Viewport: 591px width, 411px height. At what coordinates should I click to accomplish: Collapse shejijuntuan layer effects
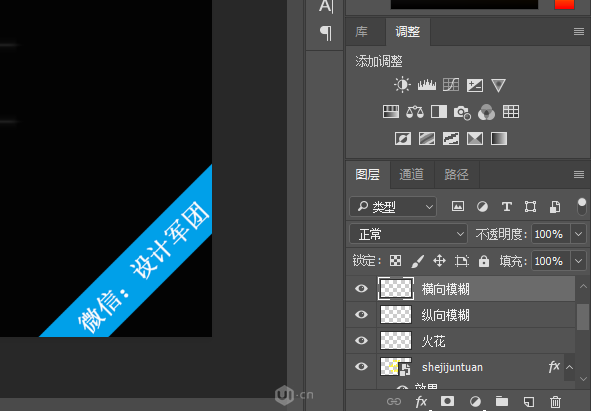point(570,367)
